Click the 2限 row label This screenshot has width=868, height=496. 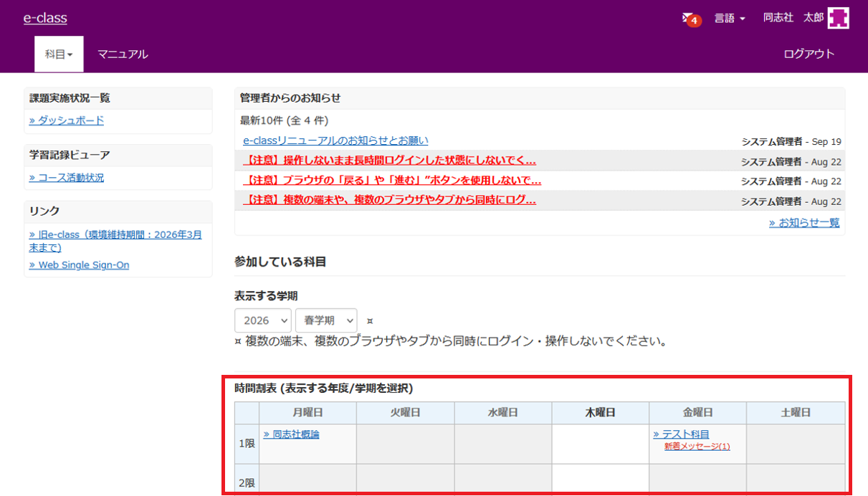(x=247, y=483)
